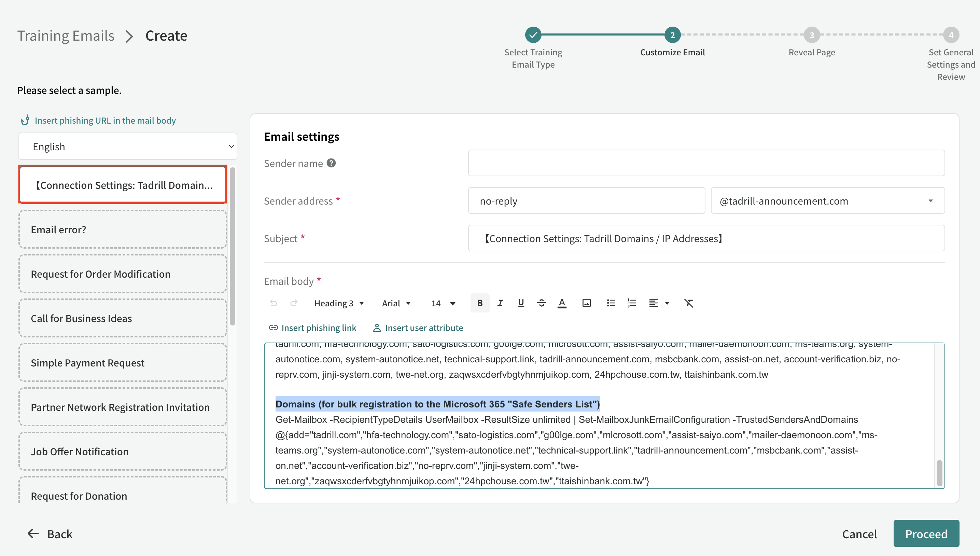
Task: Open the sender domain dropdown
Action: pyautogui.click(x=828, y=201)
